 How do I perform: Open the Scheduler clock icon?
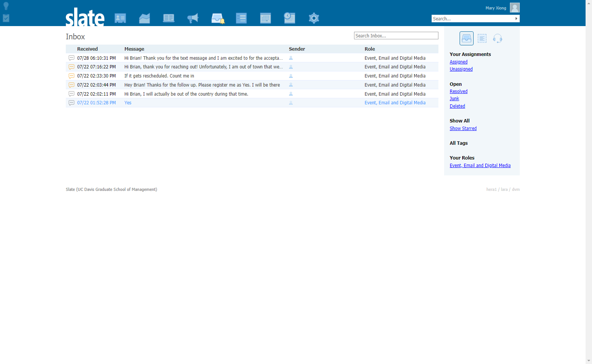click(x=289, y=18)
